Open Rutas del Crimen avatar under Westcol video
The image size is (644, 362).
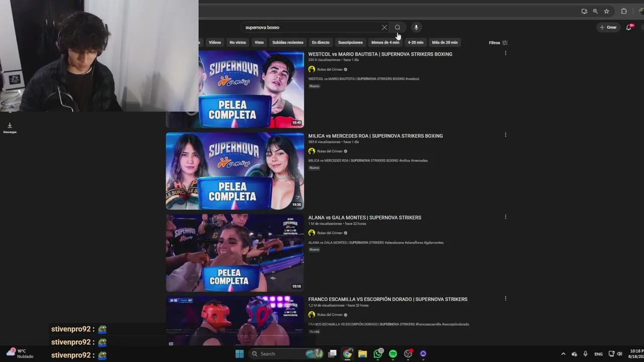(x=311, y=69)
